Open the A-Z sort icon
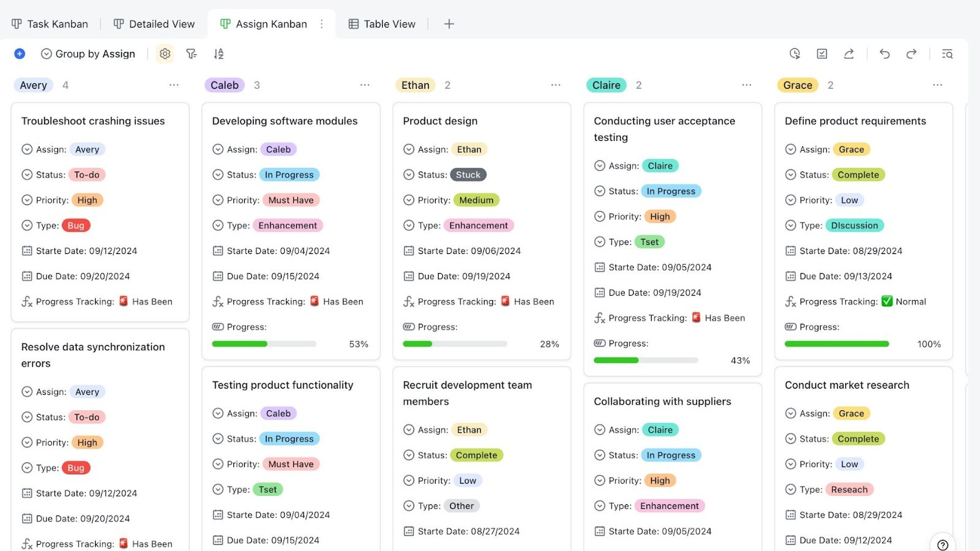 (x=218, y=54)
